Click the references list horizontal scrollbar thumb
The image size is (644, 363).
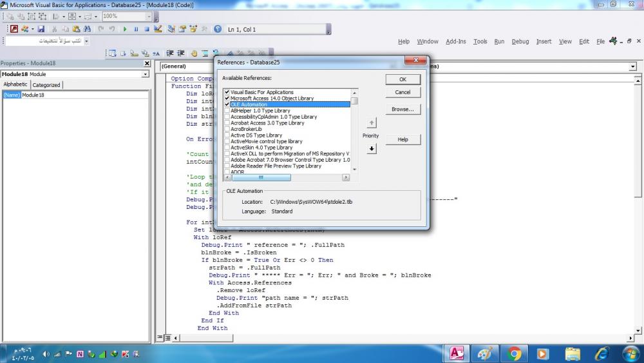pyautogui.click(x=261, y=177)
